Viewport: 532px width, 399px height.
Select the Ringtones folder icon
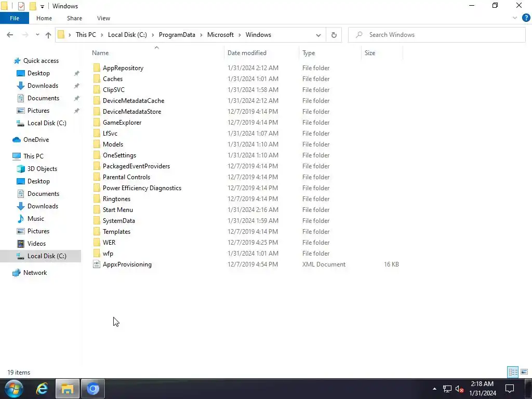(97, 199)
